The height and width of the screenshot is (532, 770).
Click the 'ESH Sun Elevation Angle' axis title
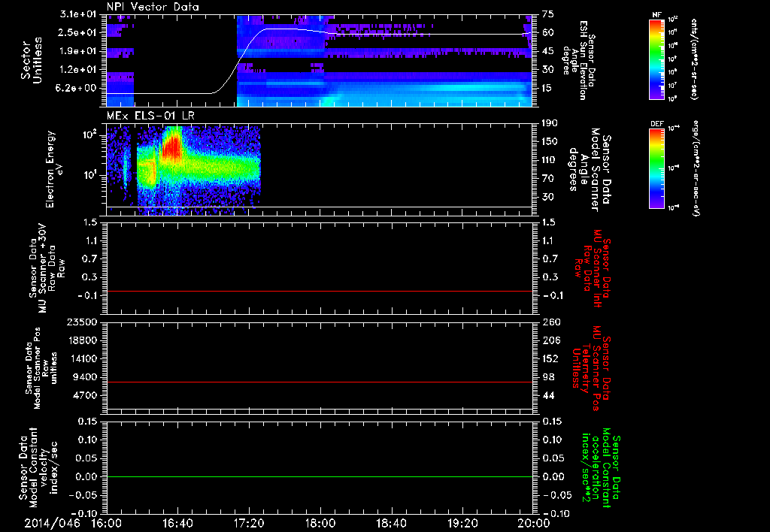pos(579,60)
